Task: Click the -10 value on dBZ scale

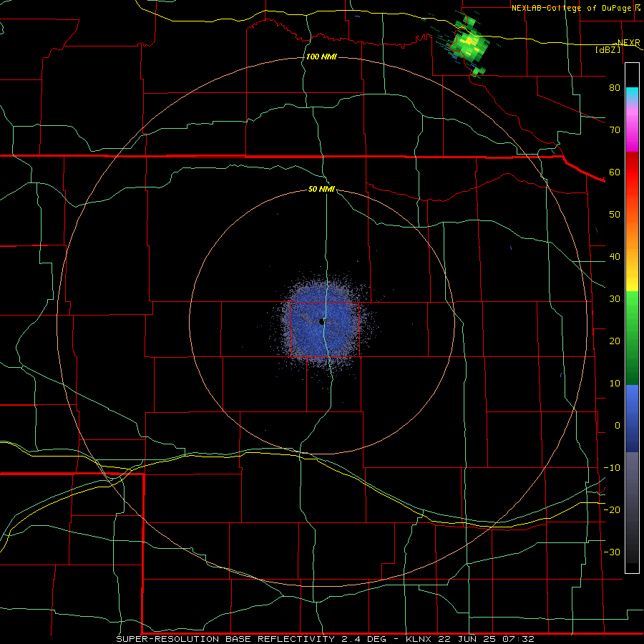Action: coord(612,468)
